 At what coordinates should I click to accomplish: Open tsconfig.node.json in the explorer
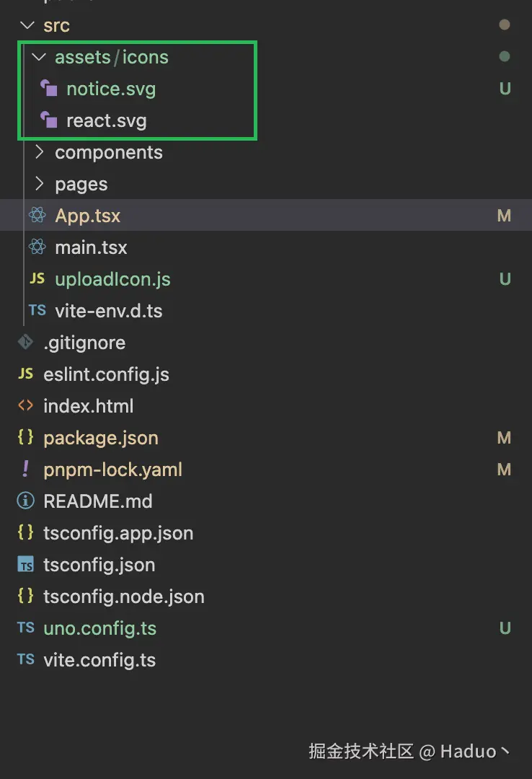pyautogui.click(x=123, y=597)
